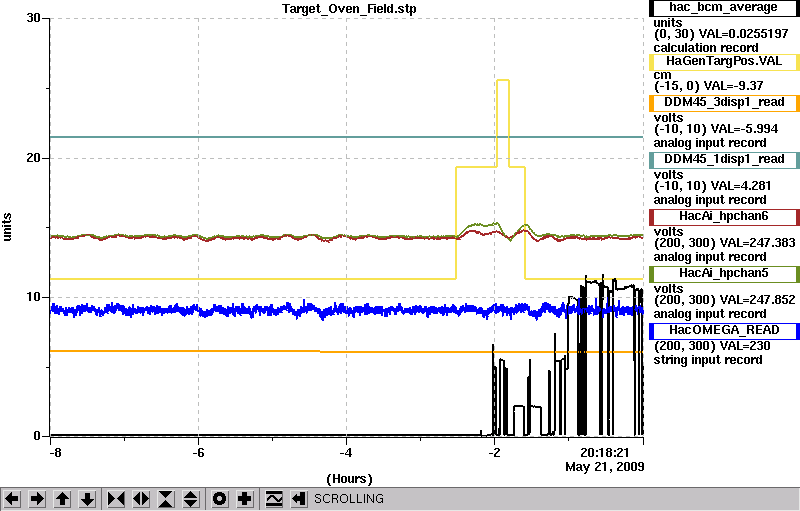This screenshot has width=800, height=511.
Task: Click the x-axis tick label -4
Action: pyautogui.click(x=346, y=453)
